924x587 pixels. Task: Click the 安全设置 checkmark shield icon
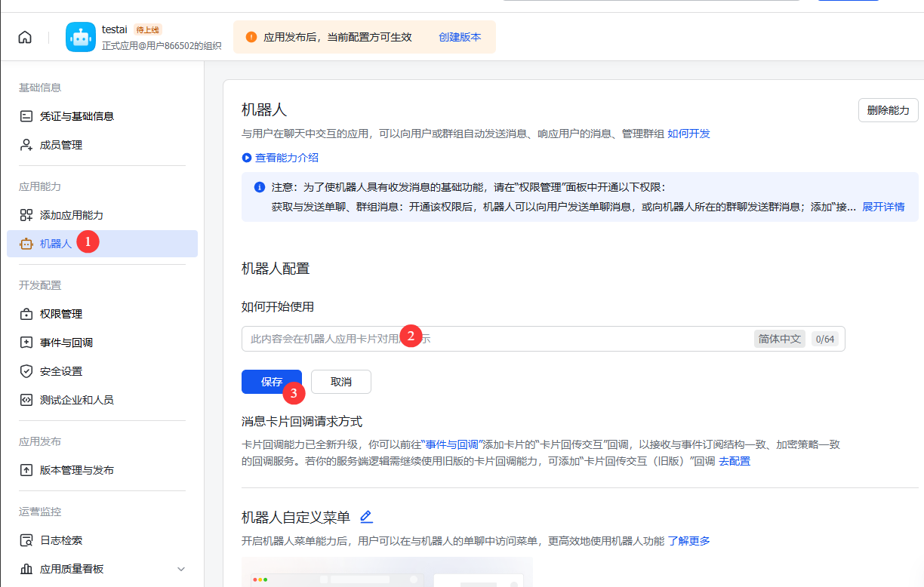[x=26, y=370]
